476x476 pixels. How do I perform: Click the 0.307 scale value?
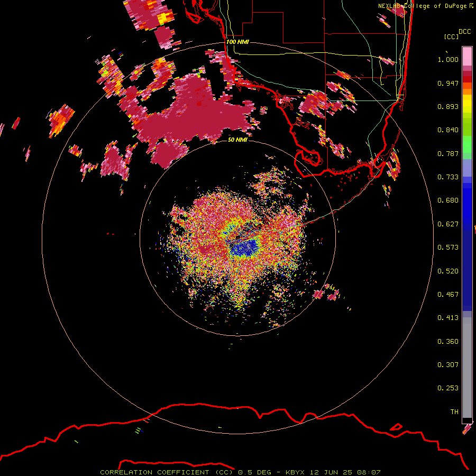(x=448, y=365)
